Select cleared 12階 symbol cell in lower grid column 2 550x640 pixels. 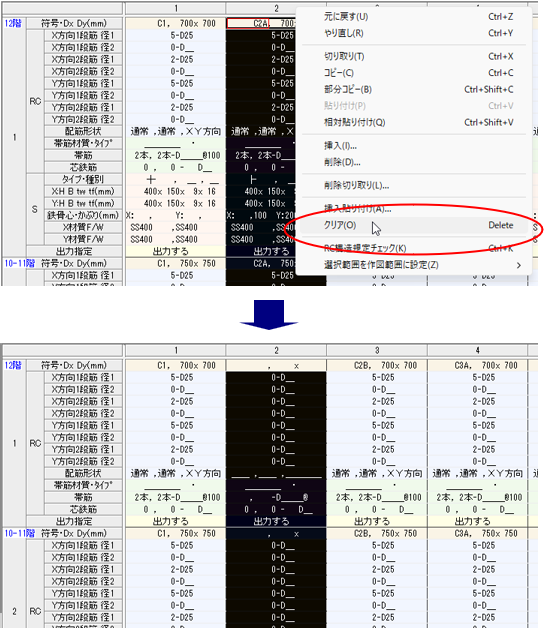pos(276,365)
